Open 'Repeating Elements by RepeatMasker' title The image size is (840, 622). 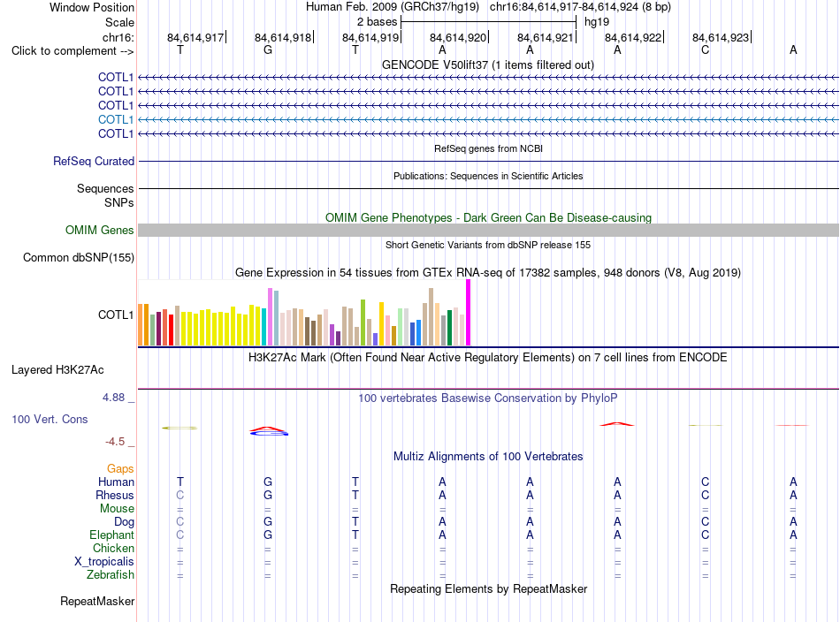pyautogui.click(x=488, y=589)
